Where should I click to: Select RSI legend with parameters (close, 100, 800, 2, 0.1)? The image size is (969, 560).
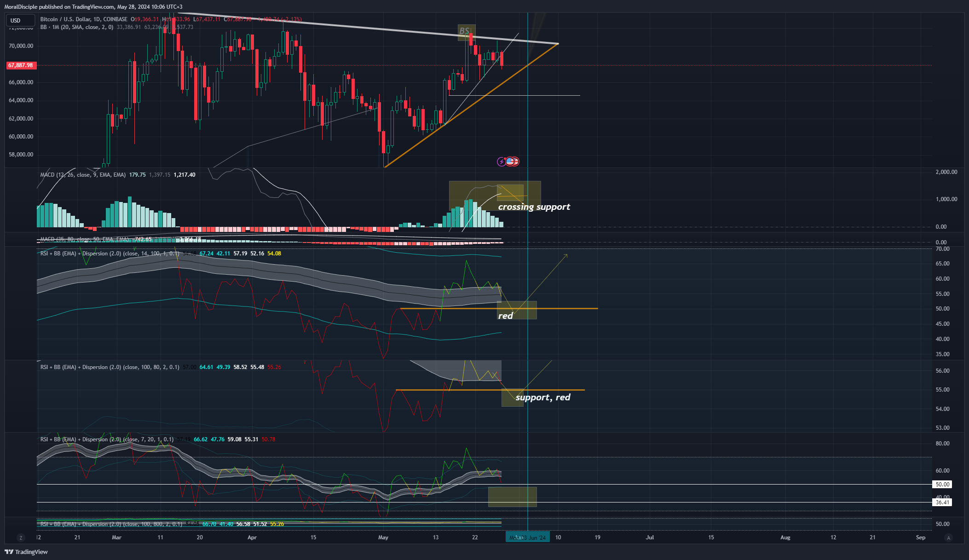[111, 524]
